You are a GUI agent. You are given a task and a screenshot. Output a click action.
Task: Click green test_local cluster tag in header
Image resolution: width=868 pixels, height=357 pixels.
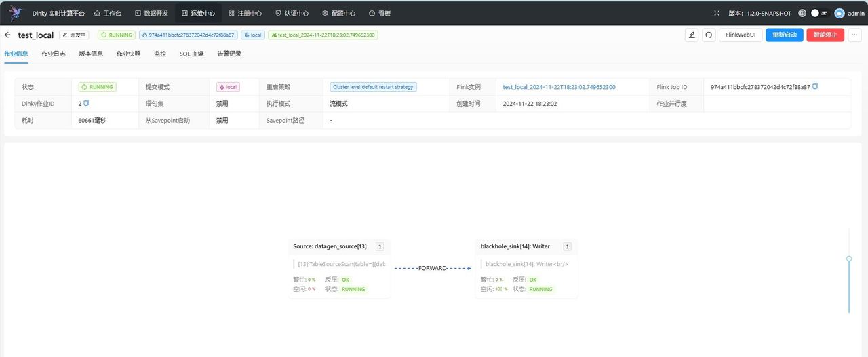pos(323,35)
